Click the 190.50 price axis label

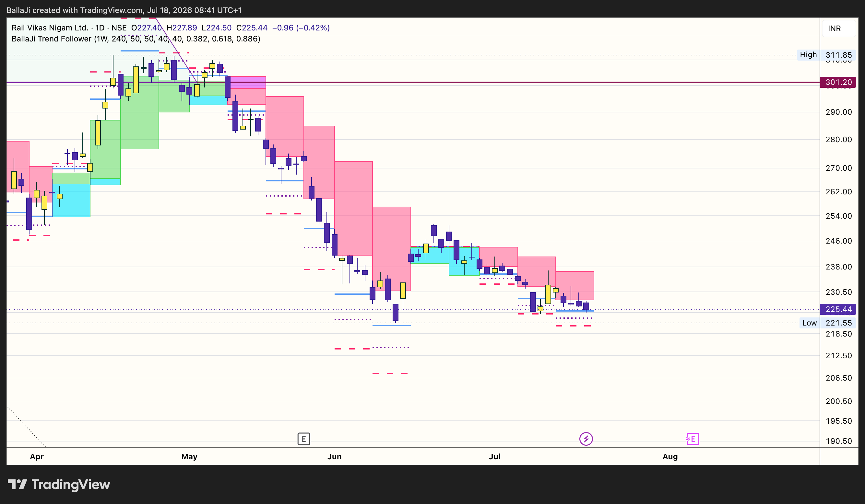(838, 441)
